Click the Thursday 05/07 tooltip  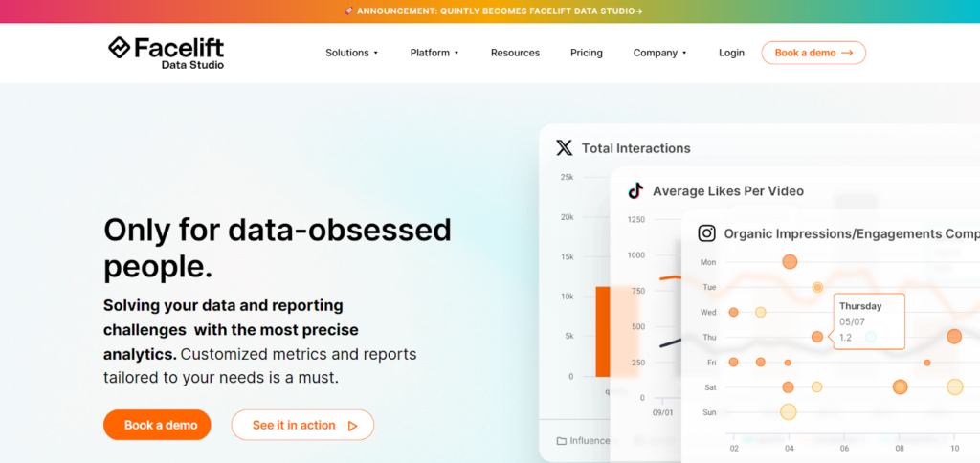(x=869, y=321)
